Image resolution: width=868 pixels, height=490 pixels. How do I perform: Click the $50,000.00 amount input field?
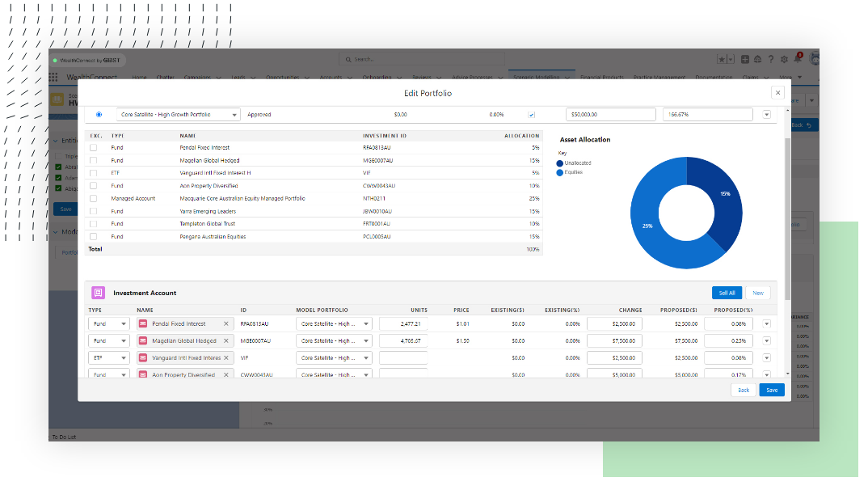point(610,115)
